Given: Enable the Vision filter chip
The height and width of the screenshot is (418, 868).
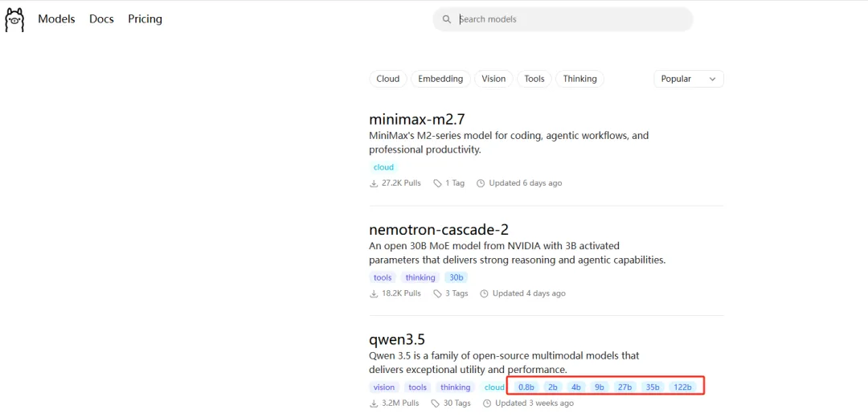Looking at the screenshot, I should tap(493, 79).
